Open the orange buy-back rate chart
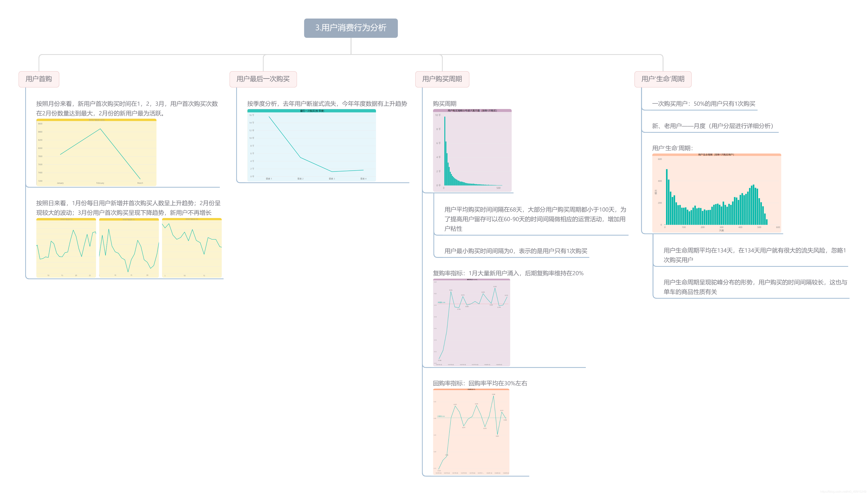 tap(471, 432)
